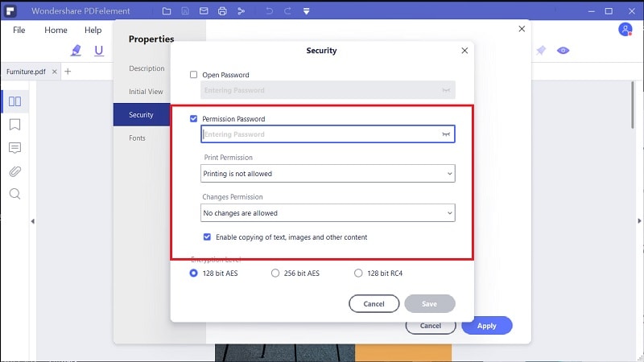The height and width of the screenshot is (362, 644).
Task: Select 256 bit AES encryption
Action: [275, 273]
